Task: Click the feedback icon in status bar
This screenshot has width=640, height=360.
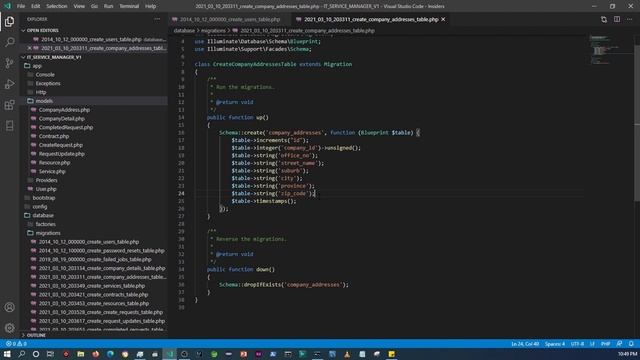Action: [x=619, y=344]
